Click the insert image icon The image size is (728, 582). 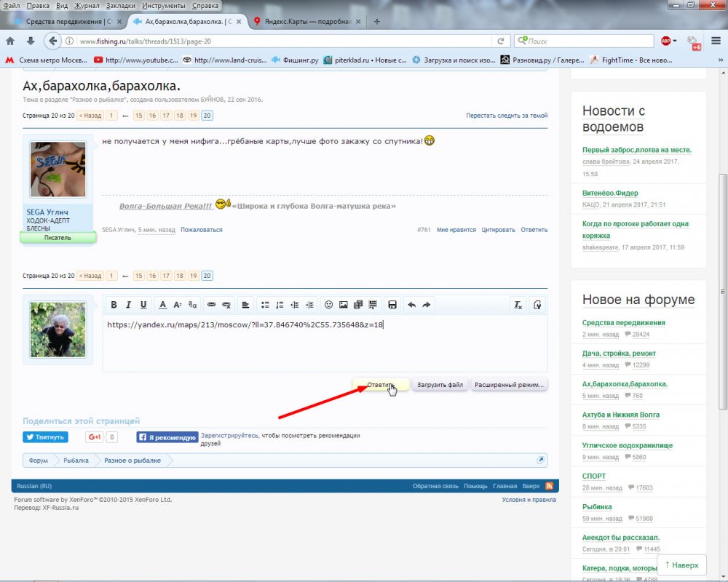[344, 305]
